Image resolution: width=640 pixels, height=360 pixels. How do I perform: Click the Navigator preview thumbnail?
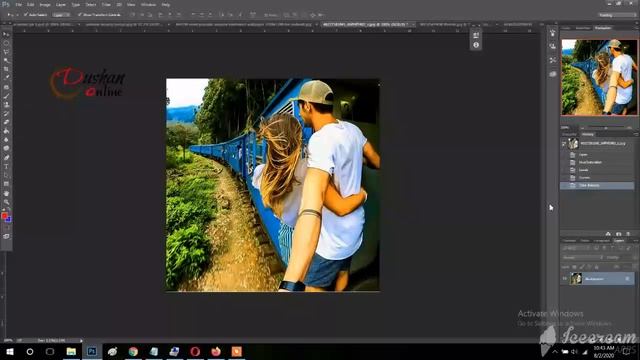click(599, 77)
